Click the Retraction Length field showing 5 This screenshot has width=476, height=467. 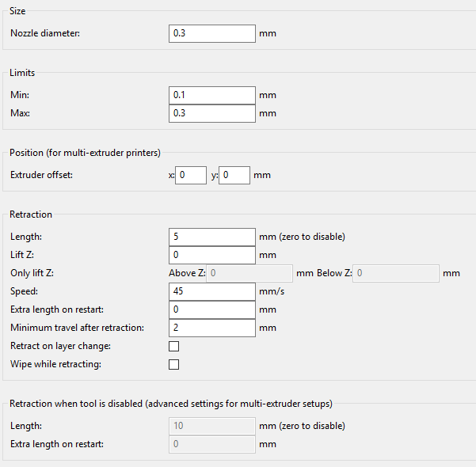pyautogui.click(x=212, y=237)
